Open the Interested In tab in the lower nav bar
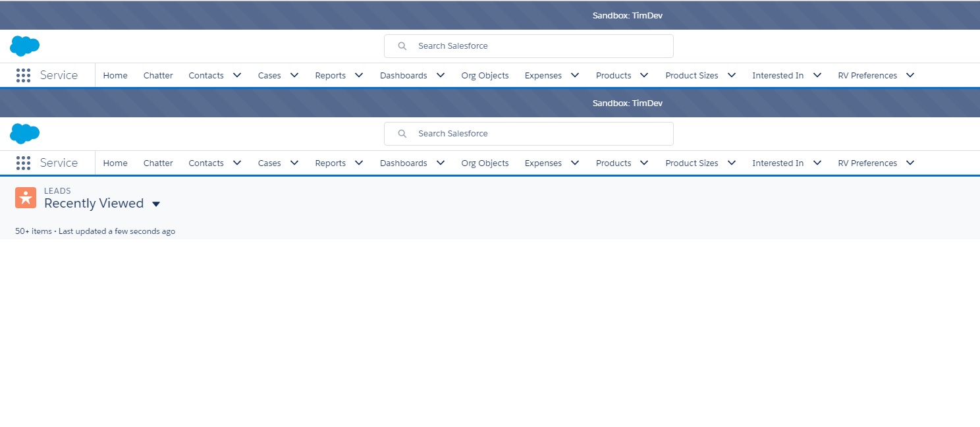This screenshot has width=980, height=427. pos(778,163)
